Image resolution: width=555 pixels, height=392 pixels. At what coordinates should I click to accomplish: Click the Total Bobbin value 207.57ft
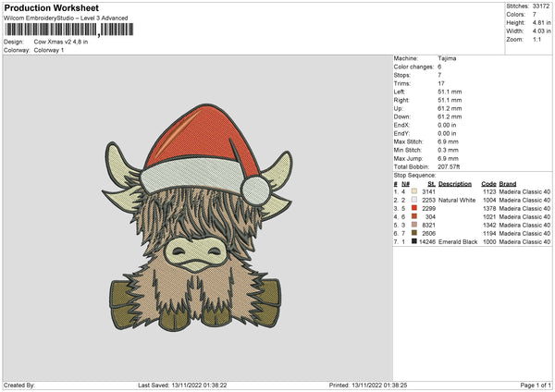452,166
